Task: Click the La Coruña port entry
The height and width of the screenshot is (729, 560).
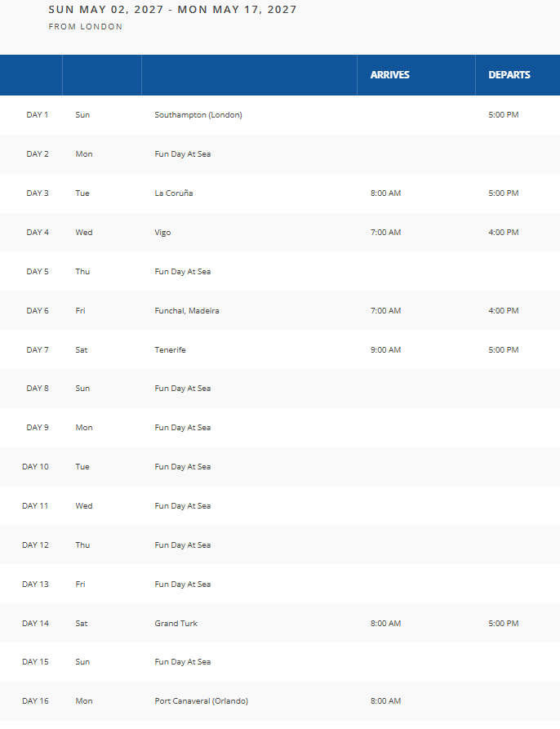Action: click(174, 193)
